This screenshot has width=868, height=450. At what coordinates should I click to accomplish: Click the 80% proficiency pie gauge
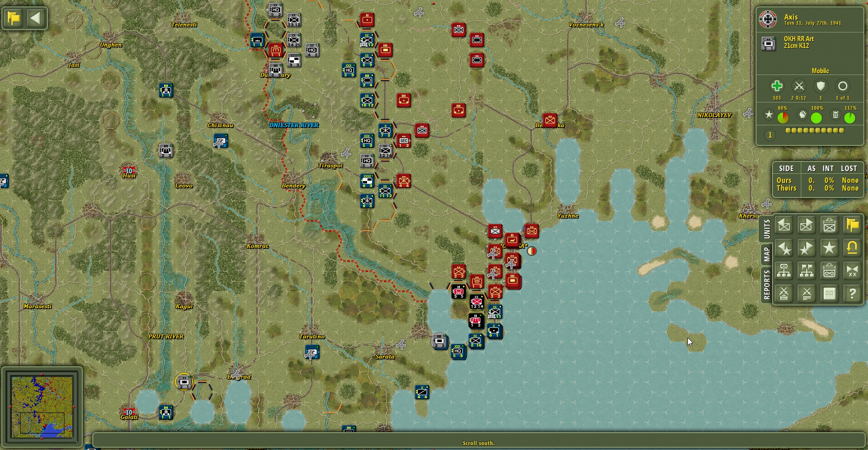783,118
